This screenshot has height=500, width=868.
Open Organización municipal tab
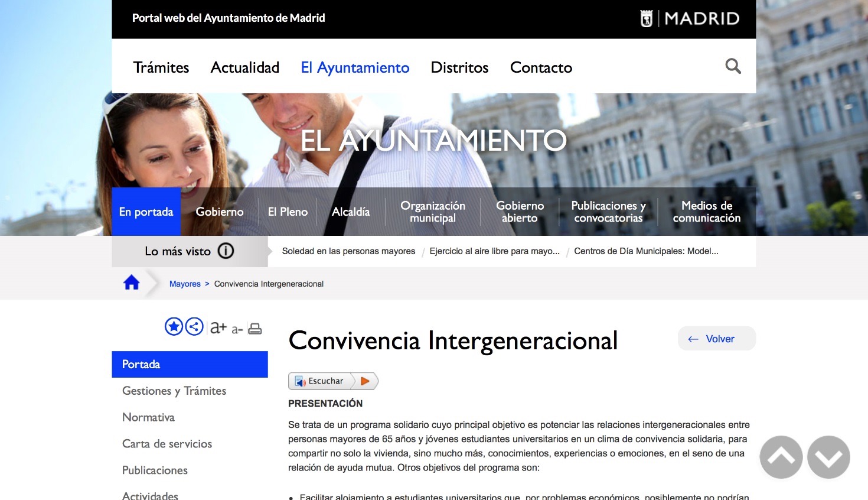pyautogui.click(x=433, y=212)
